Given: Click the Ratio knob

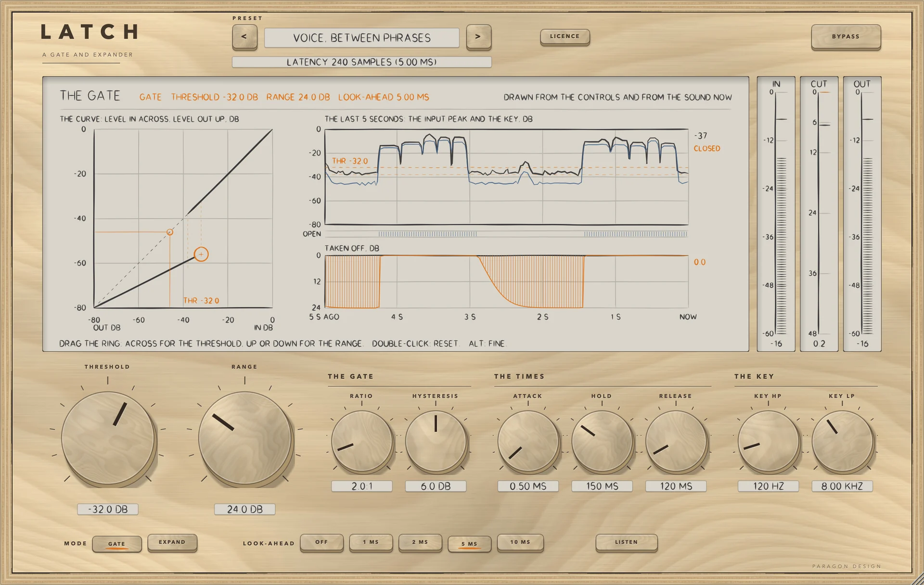Looking at the screenshot, I should [362, 441].
